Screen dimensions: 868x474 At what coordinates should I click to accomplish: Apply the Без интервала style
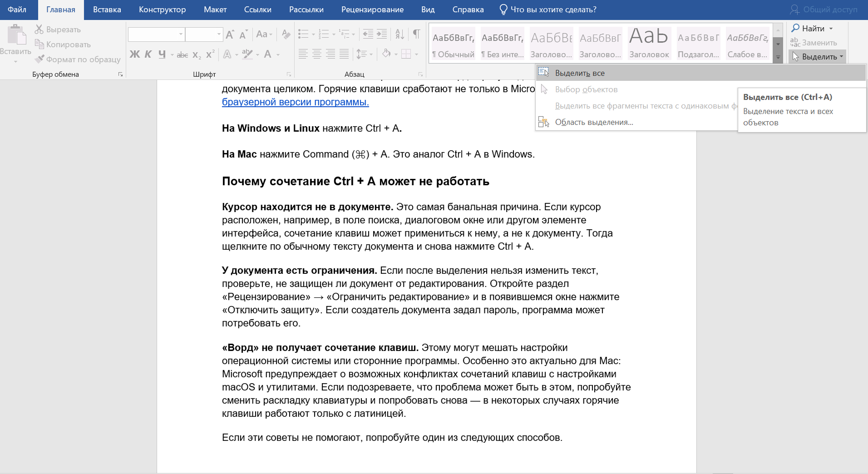pyautogui.click(x=502, y=44)
